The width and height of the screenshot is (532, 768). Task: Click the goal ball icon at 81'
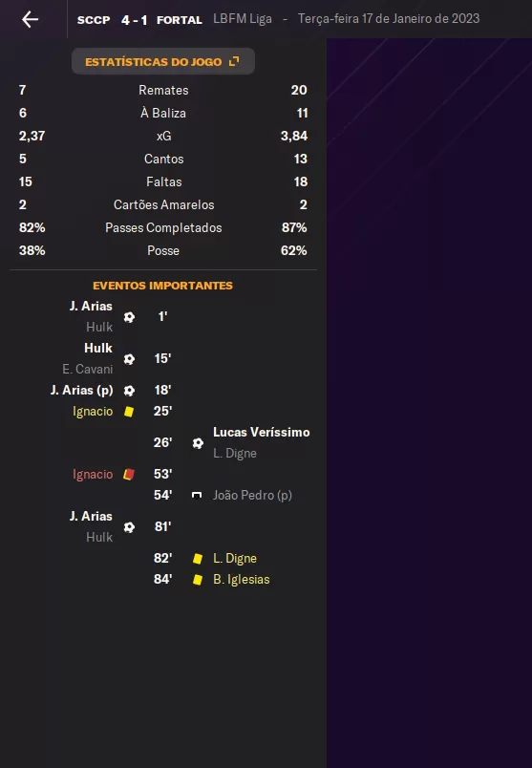pos(129,527)
